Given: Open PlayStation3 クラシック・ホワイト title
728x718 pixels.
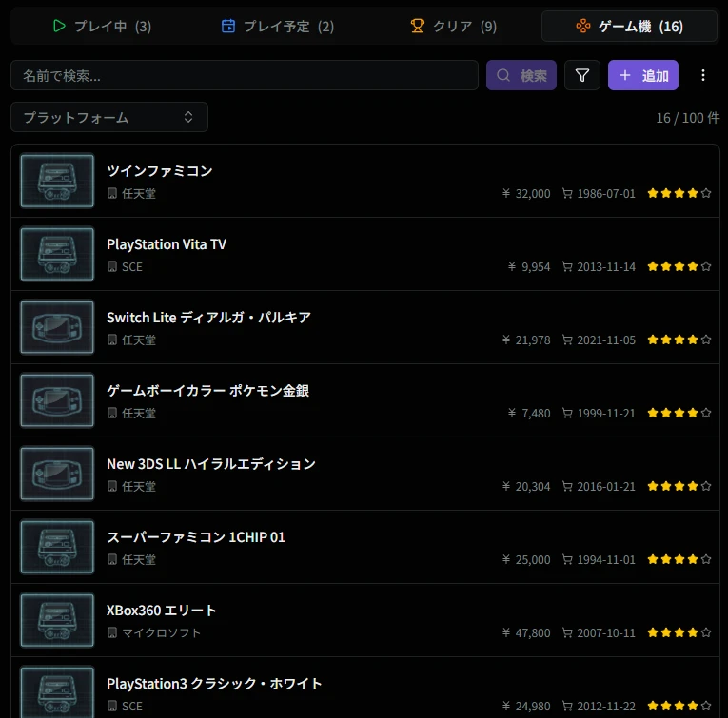Looking at the screenshot, I should 214,684.
